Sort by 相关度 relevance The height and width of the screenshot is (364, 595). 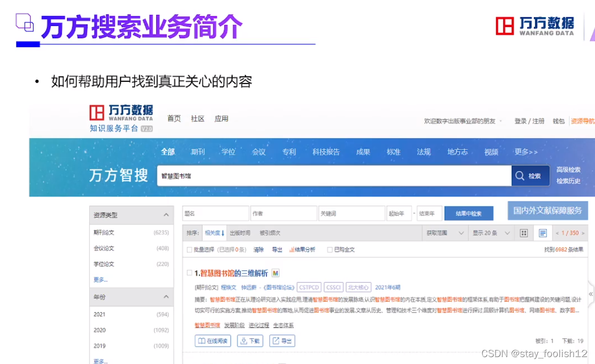pos(215,233)
